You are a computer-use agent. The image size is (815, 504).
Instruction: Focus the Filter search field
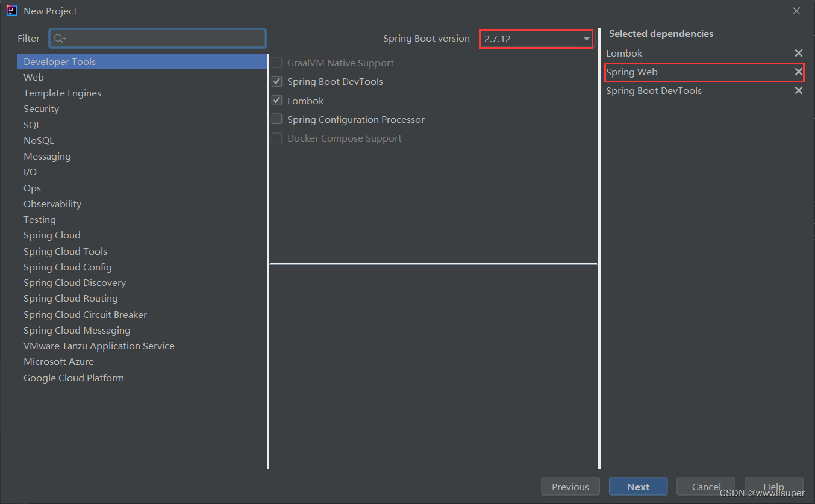158,39
